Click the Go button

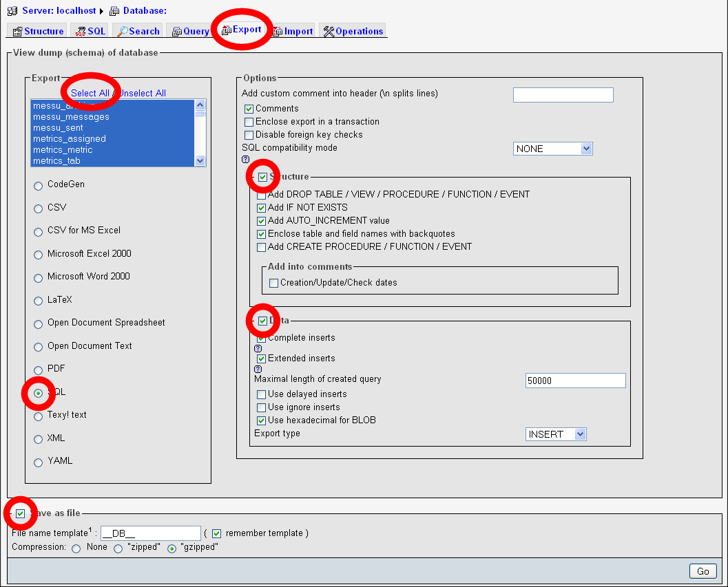point(703,571)
